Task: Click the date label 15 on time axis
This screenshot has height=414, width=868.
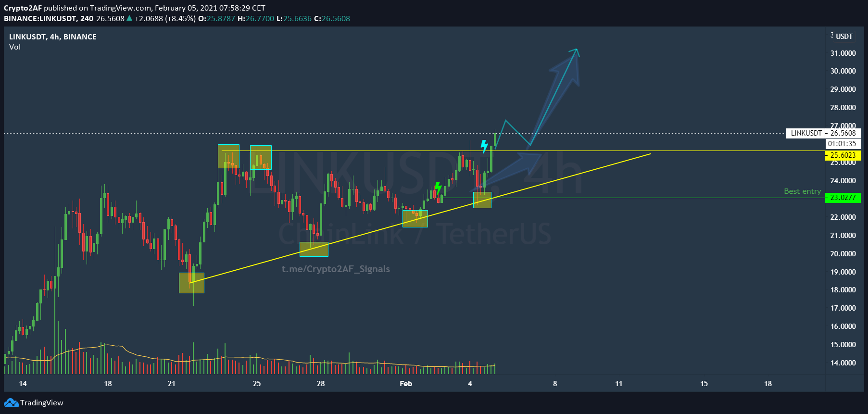Action: [704, 384]
